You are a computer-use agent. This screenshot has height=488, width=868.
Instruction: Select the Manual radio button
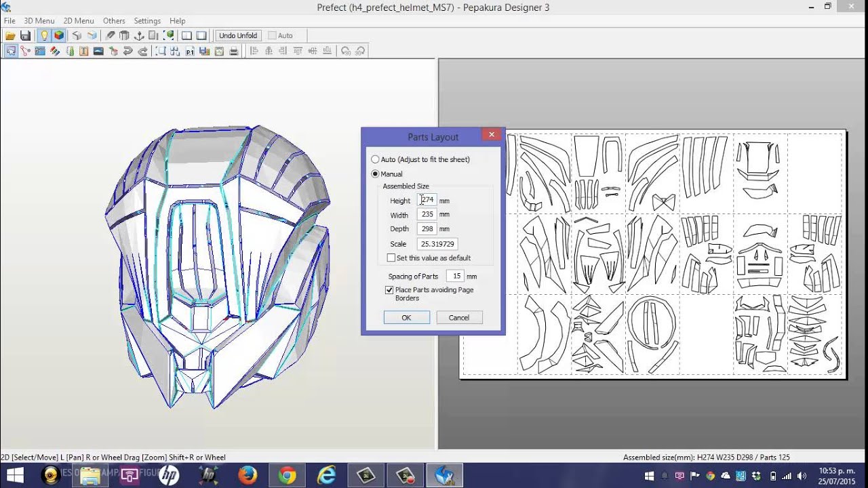376,174
